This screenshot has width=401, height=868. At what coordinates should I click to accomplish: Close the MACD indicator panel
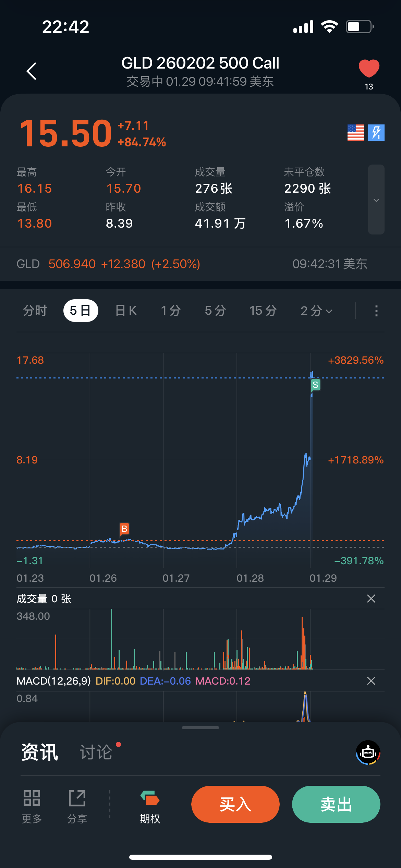coord(371,681)
